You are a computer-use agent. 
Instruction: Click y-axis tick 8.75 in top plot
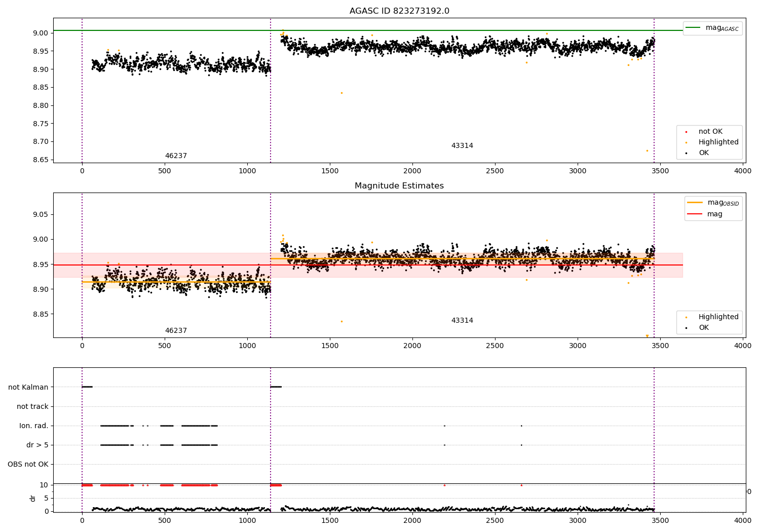click(40, 124)
